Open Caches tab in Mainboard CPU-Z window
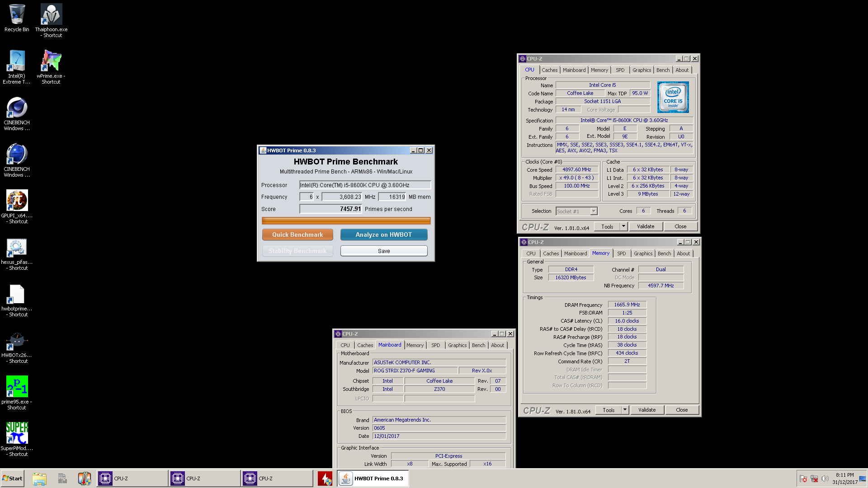This screenshot has width=868, height=488. tap(365, 345)
